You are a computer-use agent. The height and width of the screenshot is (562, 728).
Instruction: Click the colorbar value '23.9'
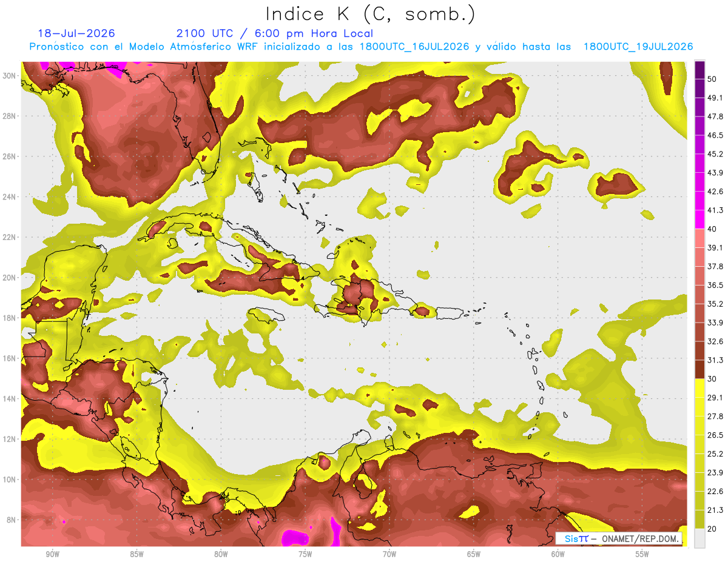[715, 473]
